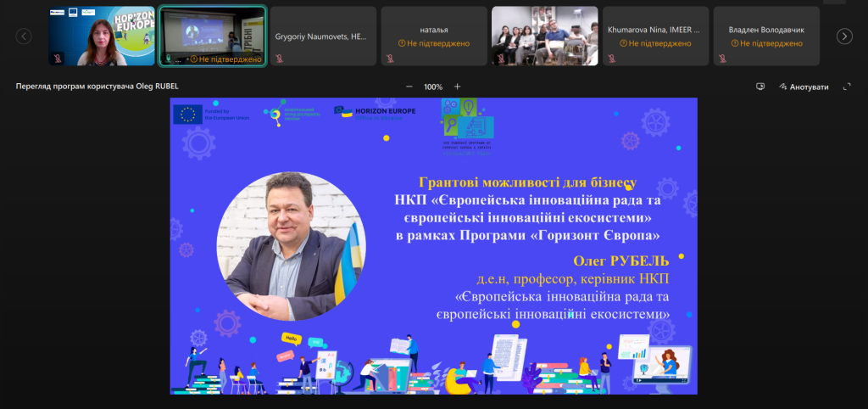Viewport: 868px width, 409px height.
Task: Select the conference room presentation video tile
Action: 213,36
